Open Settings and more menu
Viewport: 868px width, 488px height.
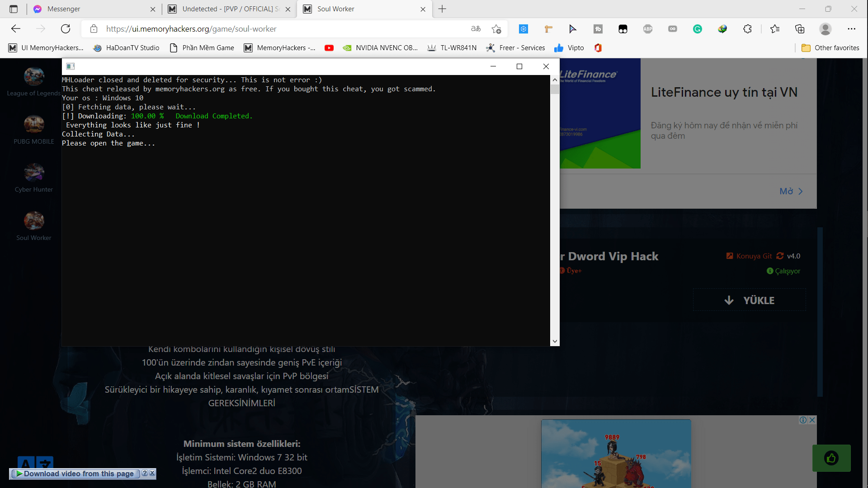pyautogui.click(x=852, y=29)
